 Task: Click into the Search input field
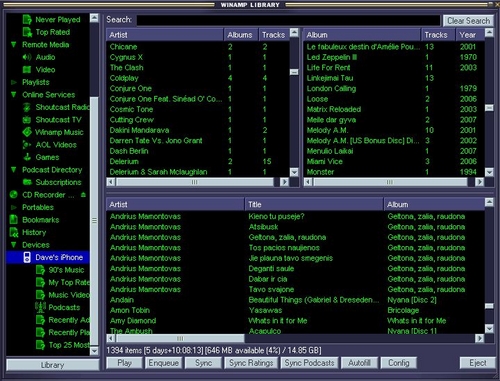288,20
